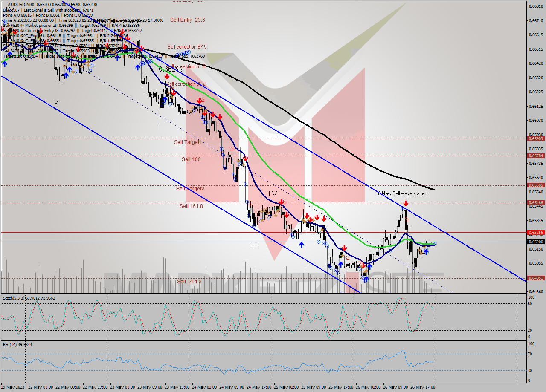Click the red 0.64951 price tag
The image size is (546, 392).
pyautogui.click(x=536, y=278)
